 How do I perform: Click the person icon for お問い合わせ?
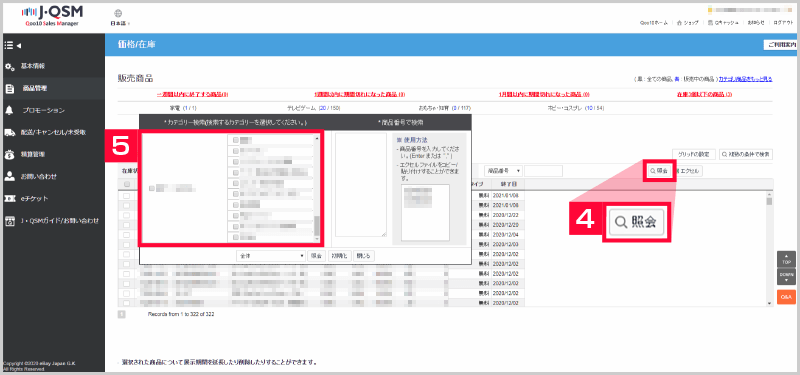tap(9, 177)
